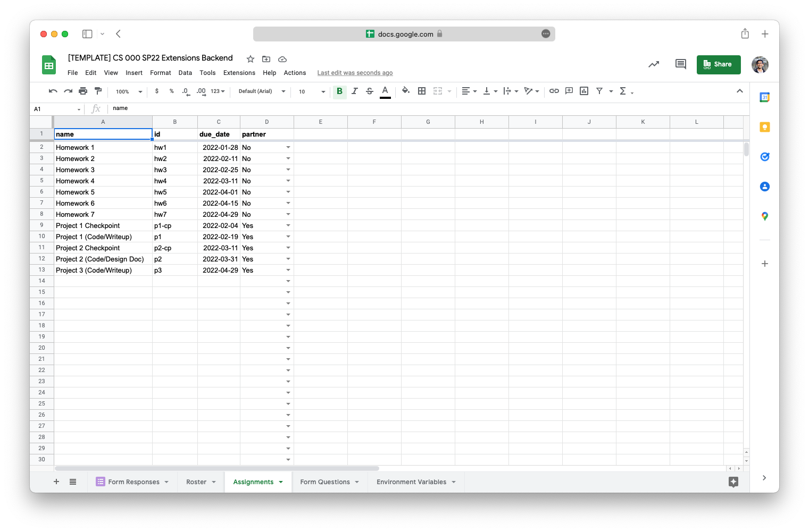
Task: Toggle strikethrough formatting
Action: click(x=370, y=91)
